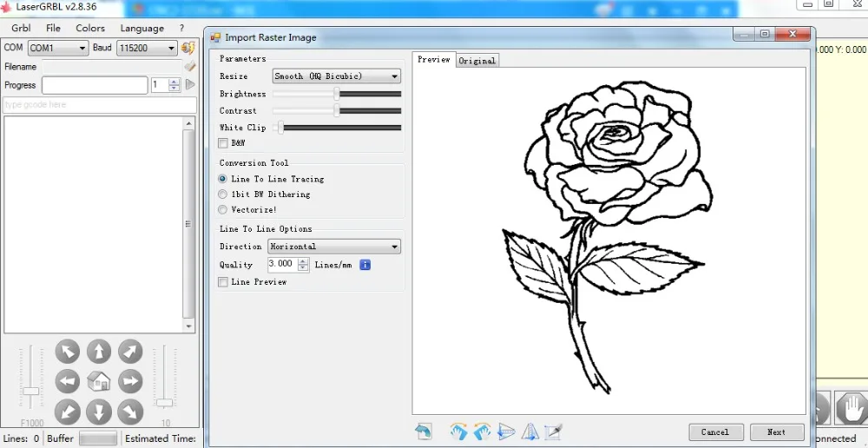868x448 pixels.
Task: Open the Language menu
Action: 142,29
